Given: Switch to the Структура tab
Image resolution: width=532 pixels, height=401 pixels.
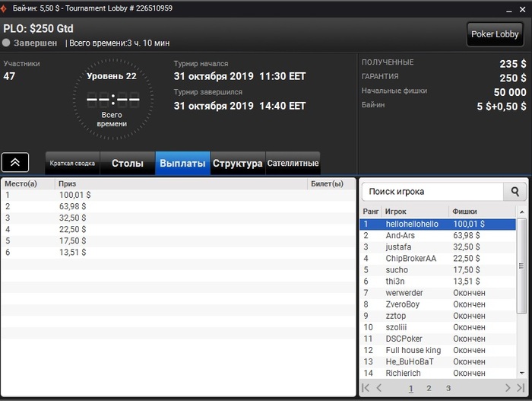Looking at the screenshot, I should pyautogui.click(x=237, y=164).
